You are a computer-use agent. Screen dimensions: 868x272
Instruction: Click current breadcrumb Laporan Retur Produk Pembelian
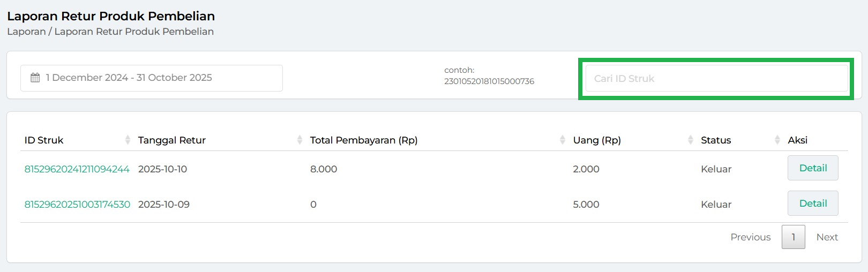click(134, 32)
